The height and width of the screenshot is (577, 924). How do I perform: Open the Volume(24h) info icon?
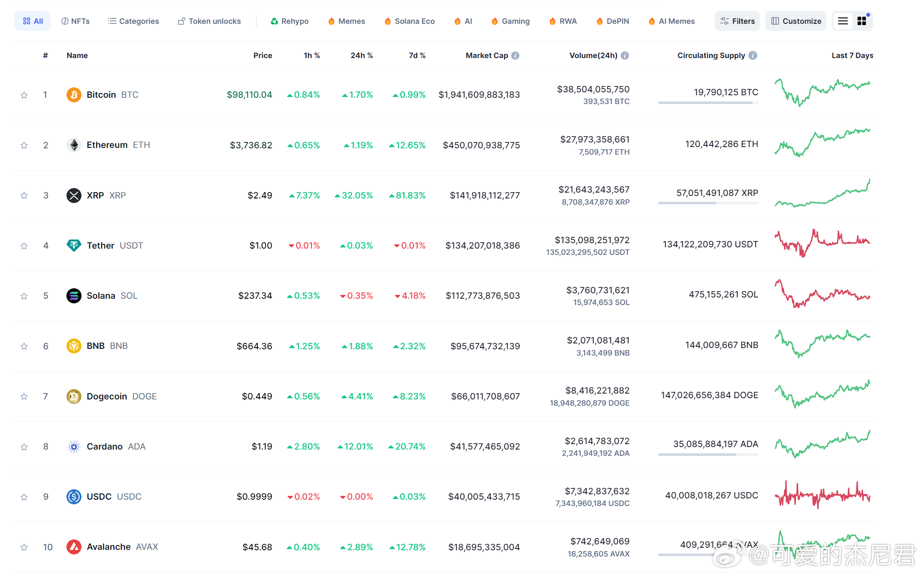(x=625, y=56)
